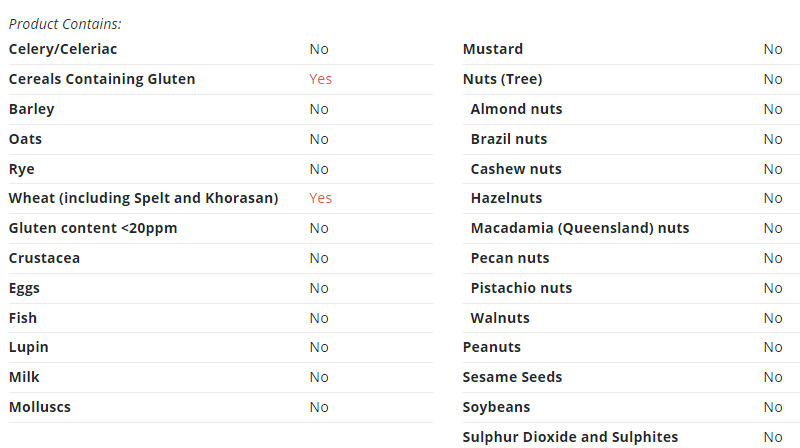
Task: Select the Sulphur Dioxide and Sulphites label
Action: [x=570, y=438]
